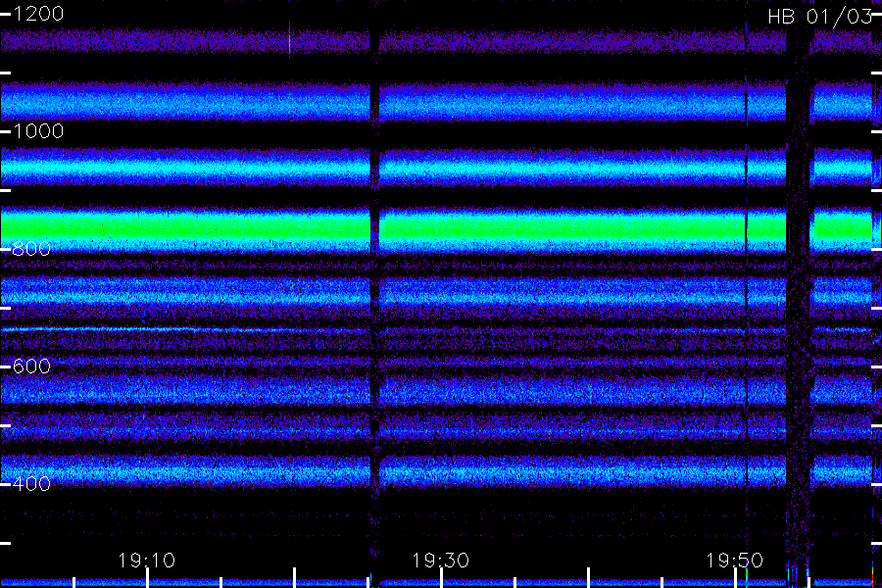Click the 800 frequency axis label
Screen dimensions: 882x588
coord(31,249)
